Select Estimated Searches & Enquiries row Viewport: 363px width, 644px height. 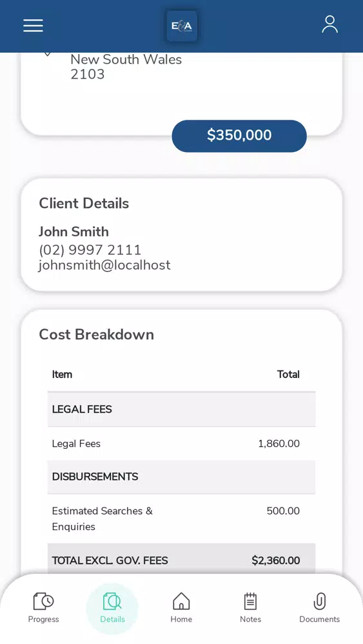pyautogui.click(x=181, y=518)
